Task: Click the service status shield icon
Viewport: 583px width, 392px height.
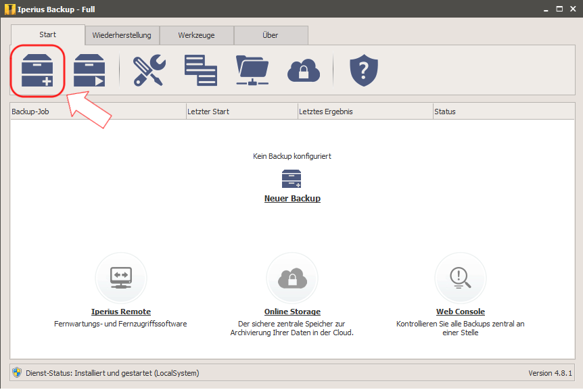Action: pyautogui.click(x=17, y=372)
